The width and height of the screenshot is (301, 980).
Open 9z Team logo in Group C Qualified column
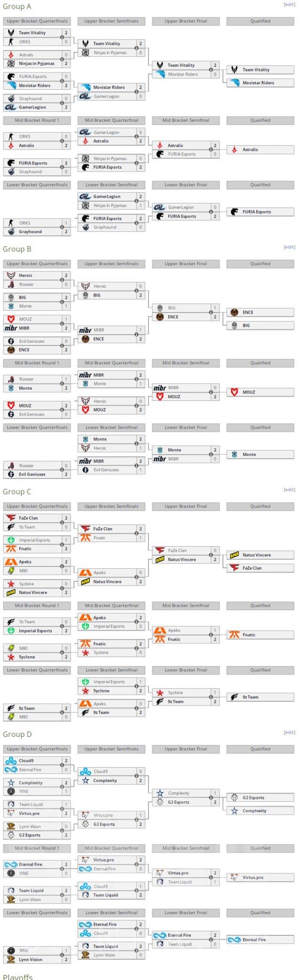234,697
